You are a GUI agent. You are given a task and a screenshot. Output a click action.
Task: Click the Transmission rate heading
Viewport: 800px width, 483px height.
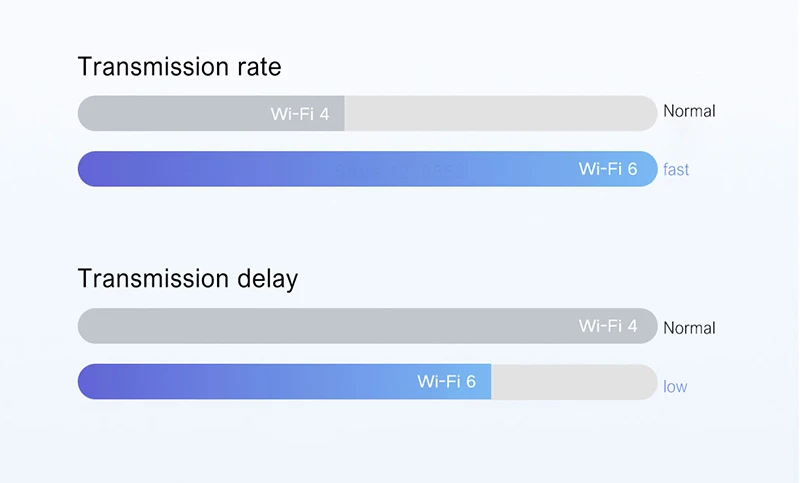[179, 67]
